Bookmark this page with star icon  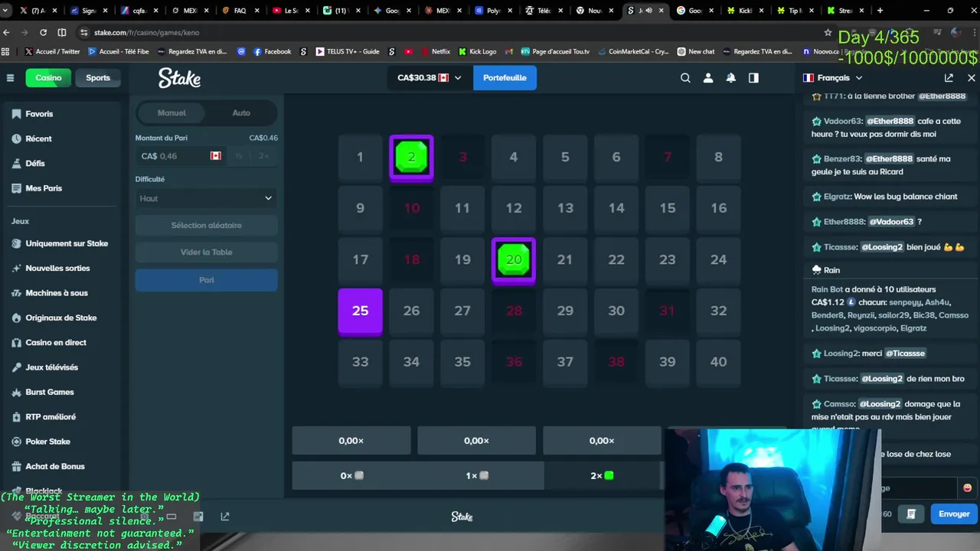tap(828, 32)
